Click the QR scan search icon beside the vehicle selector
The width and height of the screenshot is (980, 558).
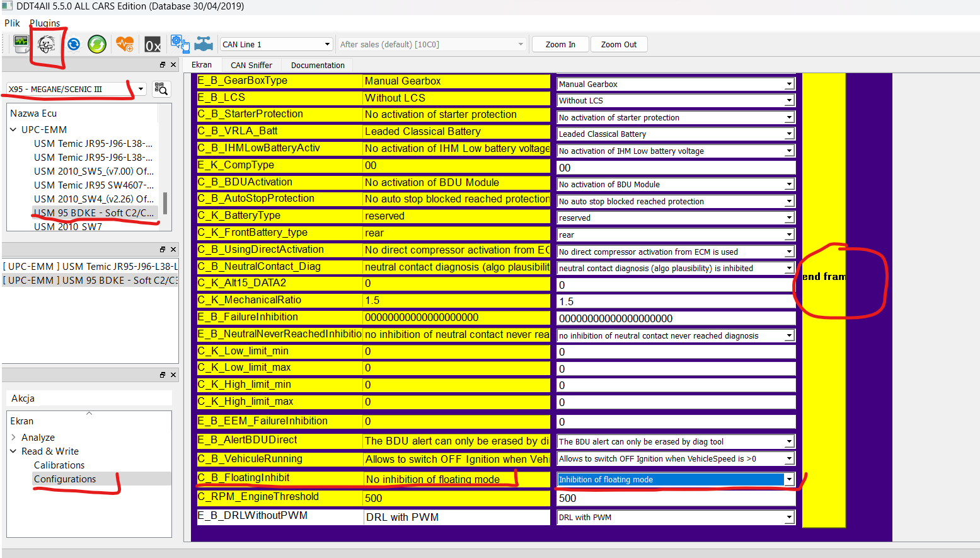pyautogui.click(x=161, y=89)
